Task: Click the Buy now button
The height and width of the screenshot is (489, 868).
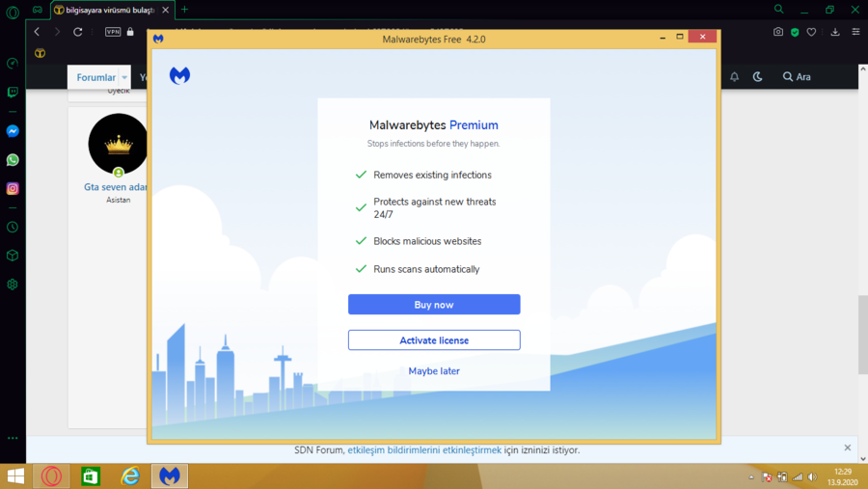Action: coord(434,305)
